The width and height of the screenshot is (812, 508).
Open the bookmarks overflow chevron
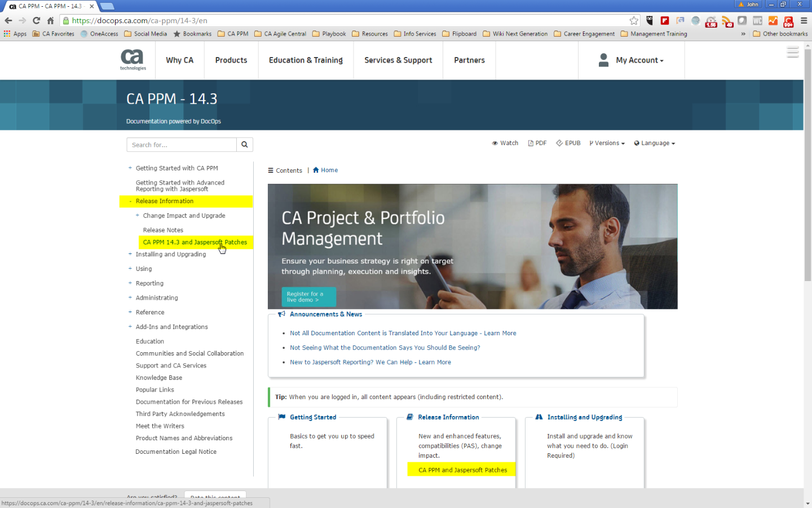pyautogui.click(x=743, y=34)
